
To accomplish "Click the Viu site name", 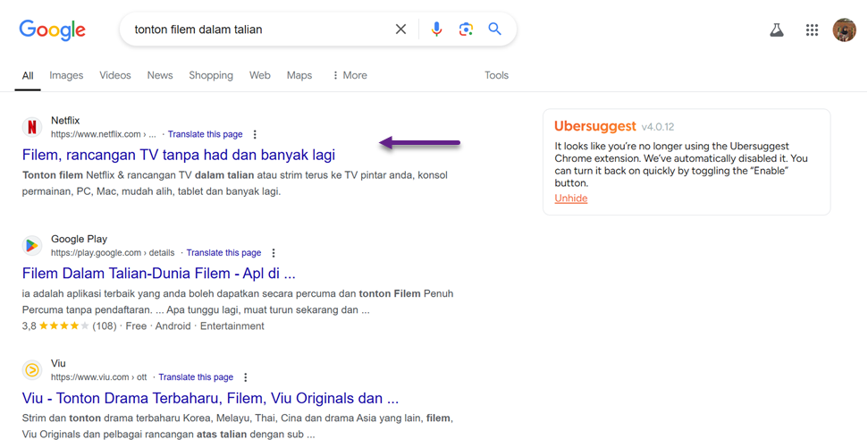I will 58,363.
